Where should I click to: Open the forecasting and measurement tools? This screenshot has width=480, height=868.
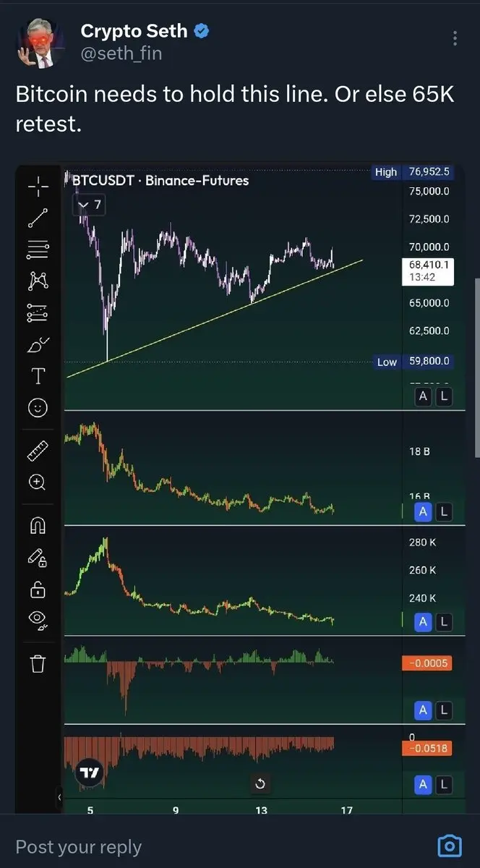38,312
